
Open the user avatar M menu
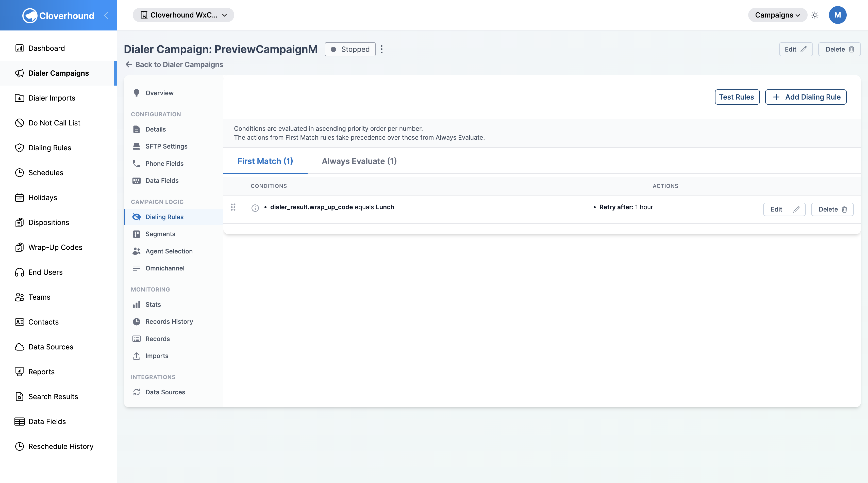[837, 15]
